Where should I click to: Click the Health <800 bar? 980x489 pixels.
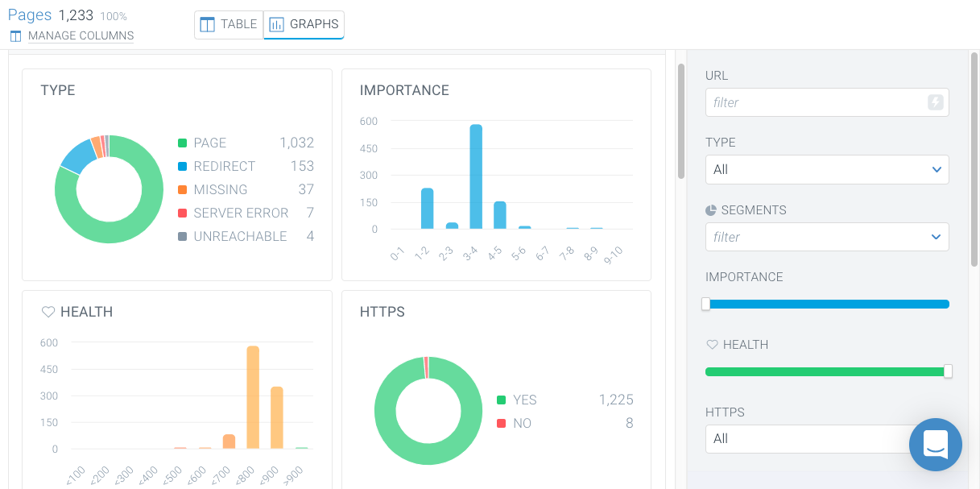tap(253, 397)
